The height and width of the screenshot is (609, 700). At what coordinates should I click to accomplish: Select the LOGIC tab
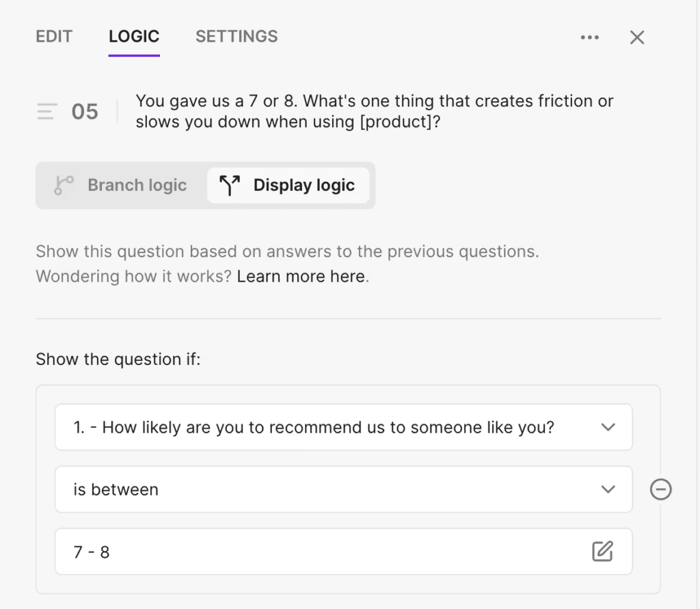(134, 37)
